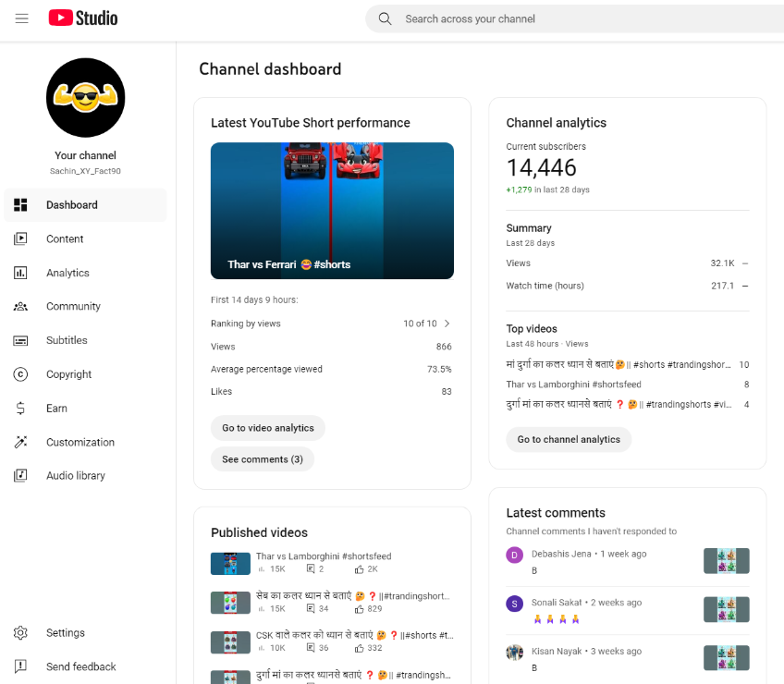Click See comments (3) button
Screen dimensions: 784x684
[x=263, y=459]
